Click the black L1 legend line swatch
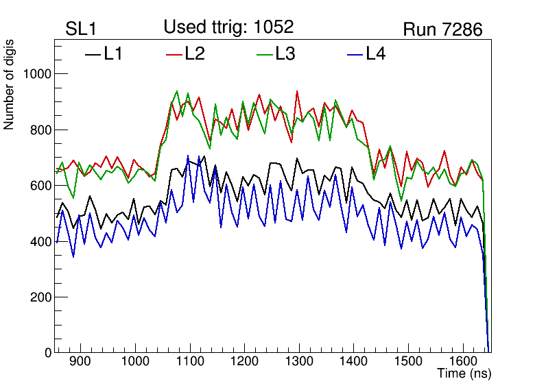 (93, 54)
